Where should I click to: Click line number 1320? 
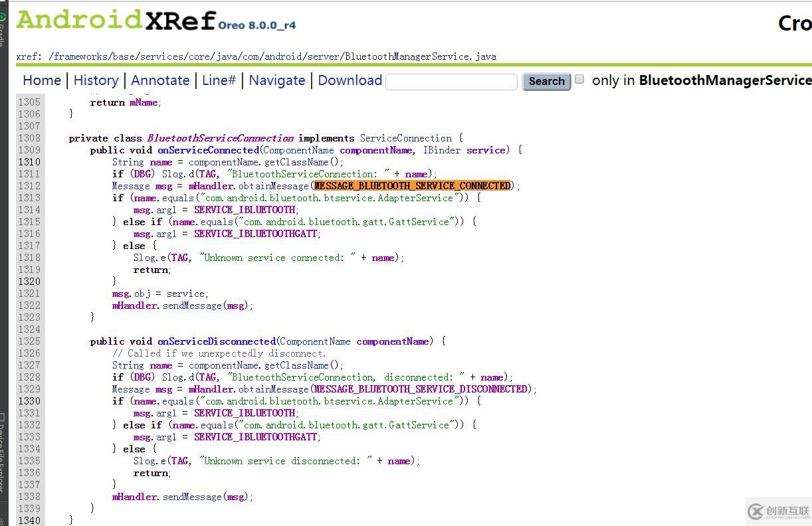(29, 282)
